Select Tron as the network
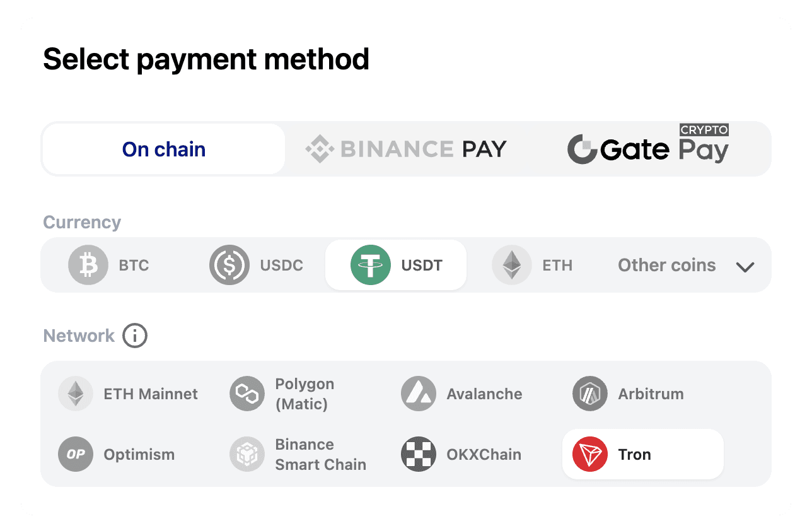The image size is (812, 526). pos(642,454)
